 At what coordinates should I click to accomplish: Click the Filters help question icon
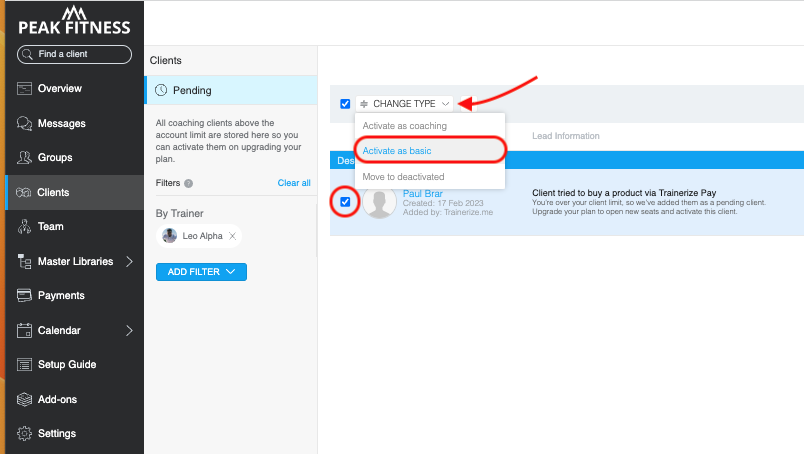[189, 184]
